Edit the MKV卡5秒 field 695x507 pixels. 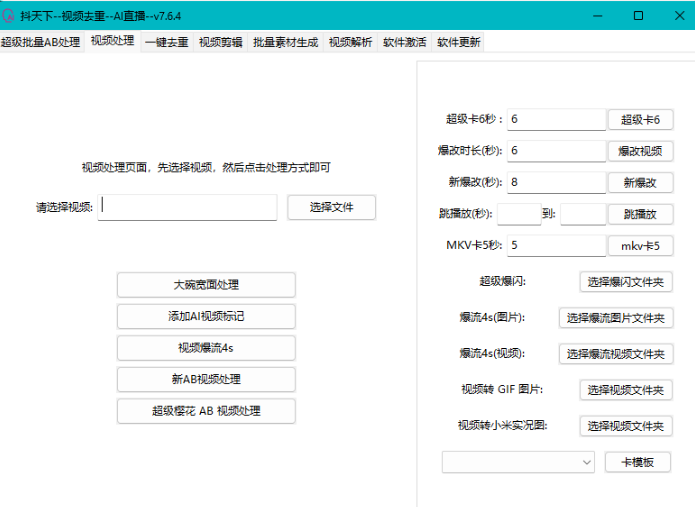556,246
